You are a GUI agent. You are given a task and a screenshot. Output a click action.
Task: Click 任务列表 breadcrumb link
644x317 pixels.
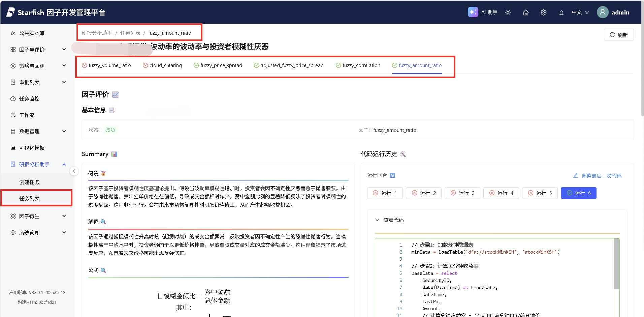click(x=130, y=33)
